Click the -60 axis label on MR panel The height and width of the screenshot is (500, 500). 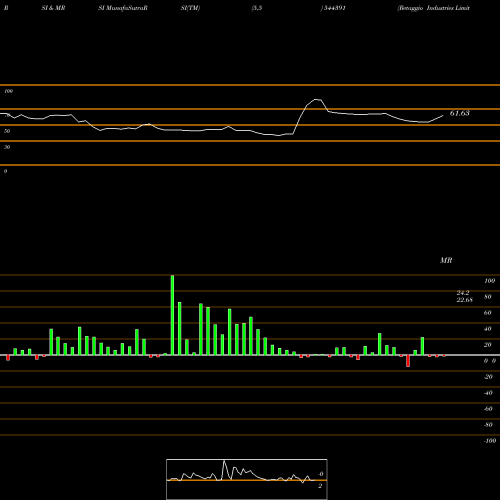coord(488,409)
